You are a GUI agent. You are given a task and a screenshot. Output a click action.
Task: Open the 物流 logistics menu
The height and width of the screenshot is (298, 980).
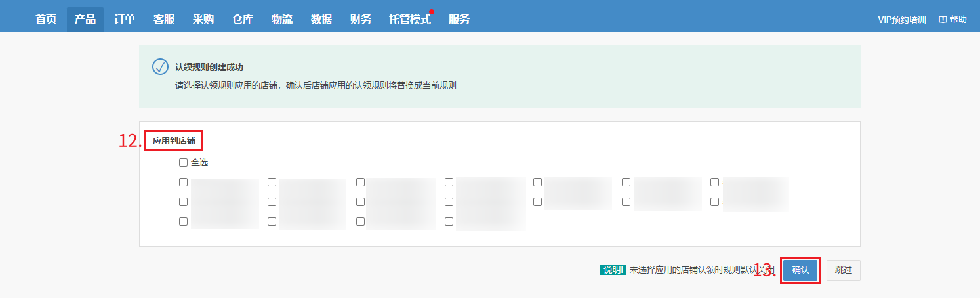click(282, 20)
